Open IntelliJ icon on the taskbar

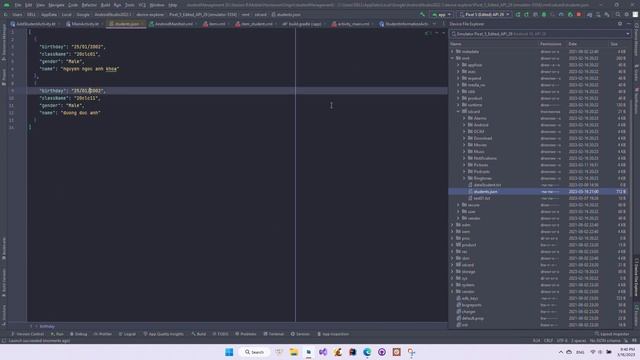coord(352,352)
